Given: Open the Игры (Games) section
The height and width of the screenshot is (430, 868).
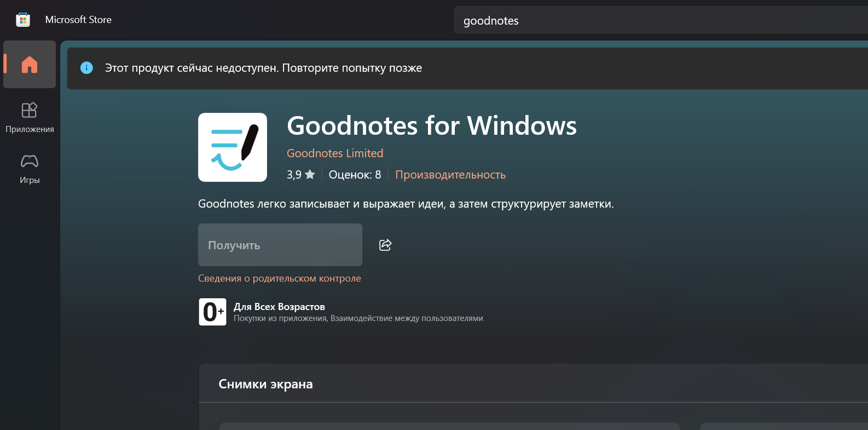Looking at the screenshot, I should coord(30,169).
